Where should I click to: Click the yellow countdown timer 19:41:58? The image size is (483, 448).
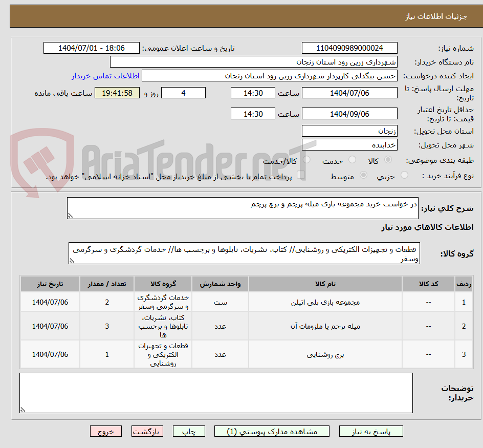(117, 93)
